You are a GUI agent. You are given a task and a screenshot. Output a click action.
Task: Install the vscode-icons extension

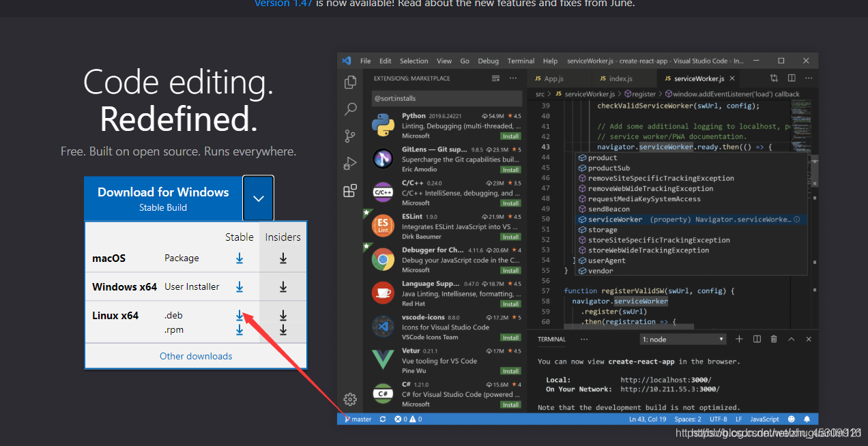pyautogui.click(x=510, y=338)
